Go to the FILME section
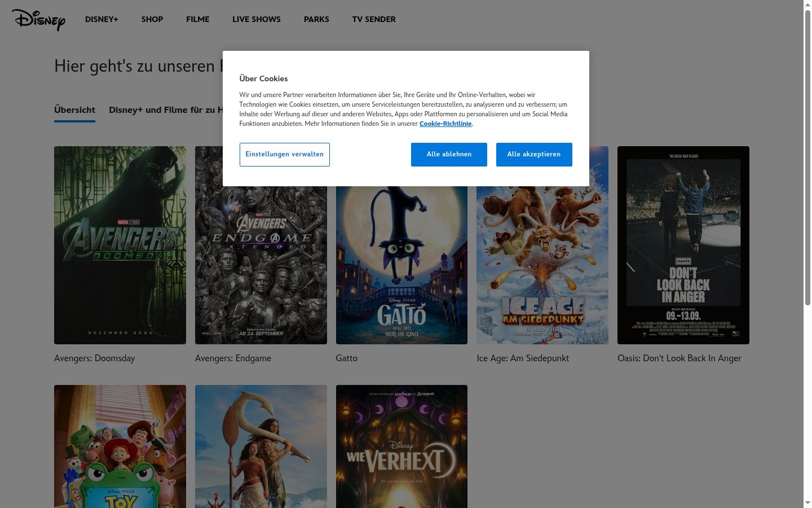The width and height of the screenshot is (812, 508). (198, 19)
